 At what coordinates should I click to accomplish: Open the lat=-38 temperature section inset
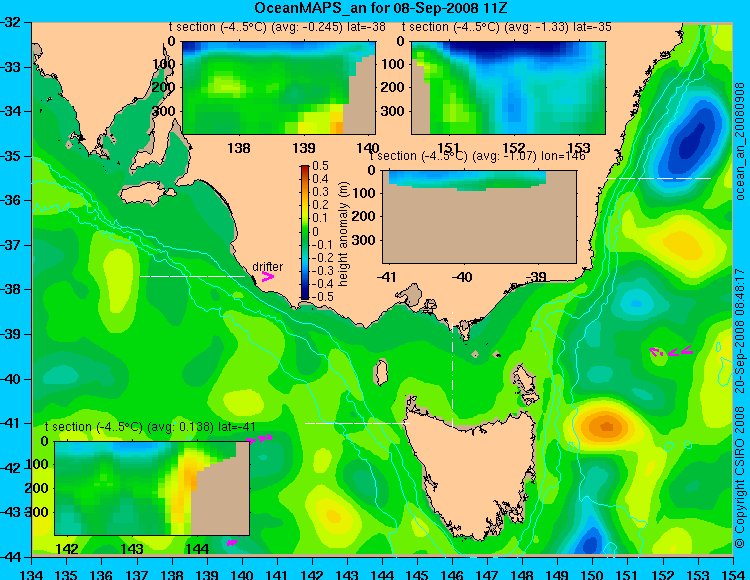(x=279, y=88)
